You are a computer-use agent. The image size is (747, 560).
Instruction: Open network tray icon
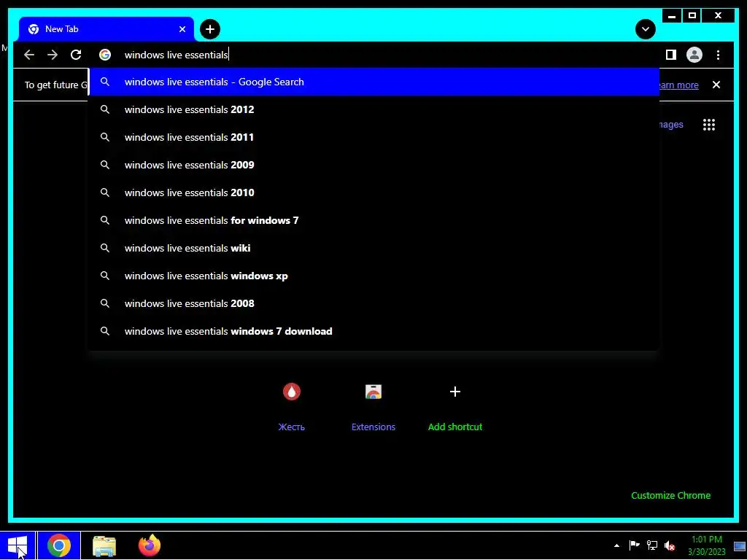pyautogui.click(x=651, y=545)
